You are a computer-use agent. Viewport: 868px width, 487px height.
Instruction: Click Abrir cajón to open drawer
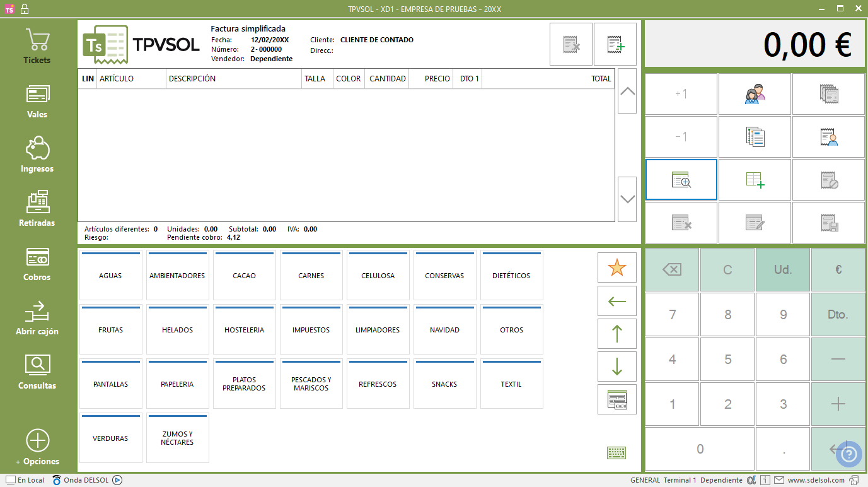[37, 318]
